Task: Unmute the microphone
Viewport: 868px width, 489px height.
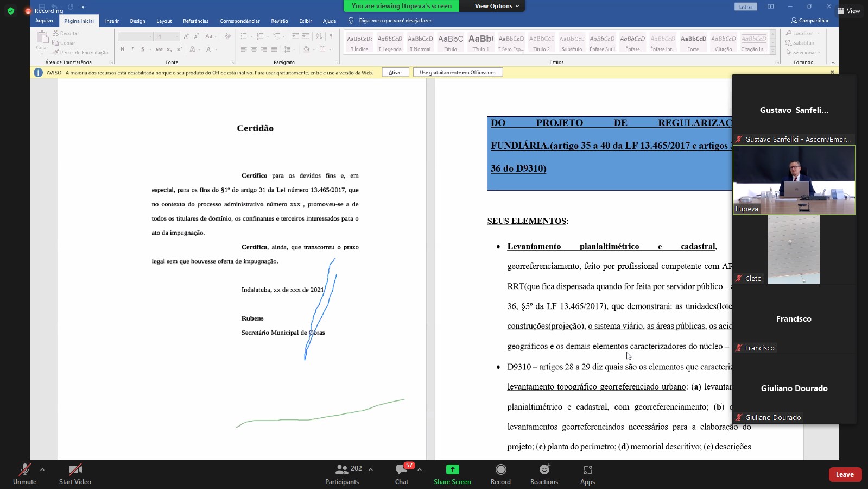Action: 24,470
